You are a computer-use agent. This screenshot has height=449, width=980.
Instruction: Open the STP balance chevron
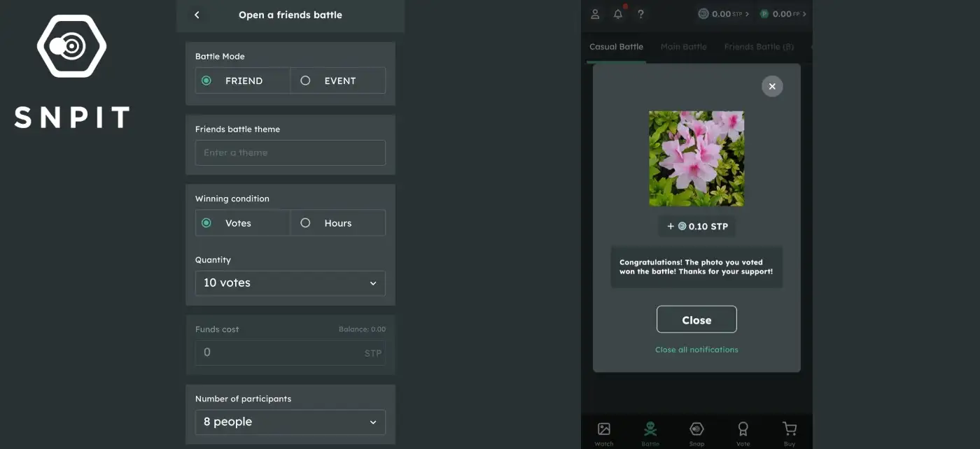coord(747,14)
